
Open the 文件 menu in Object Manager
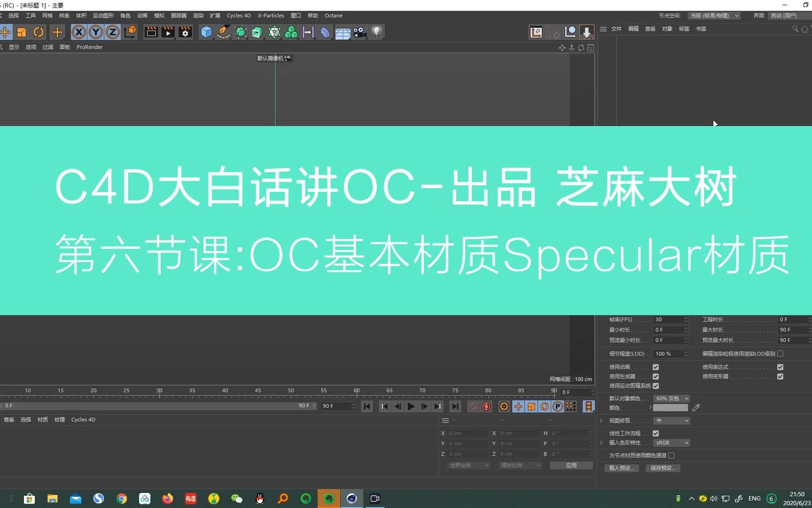617,29
